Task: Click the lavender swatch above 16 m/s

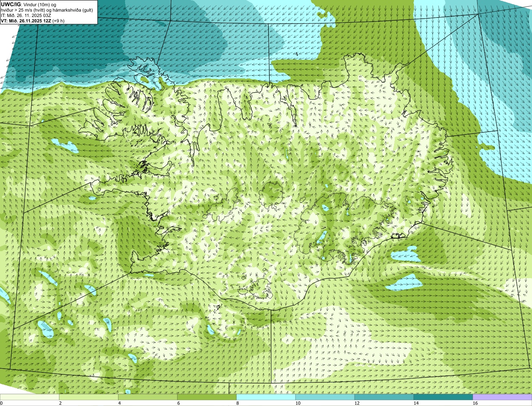Action: pos(502,397)
